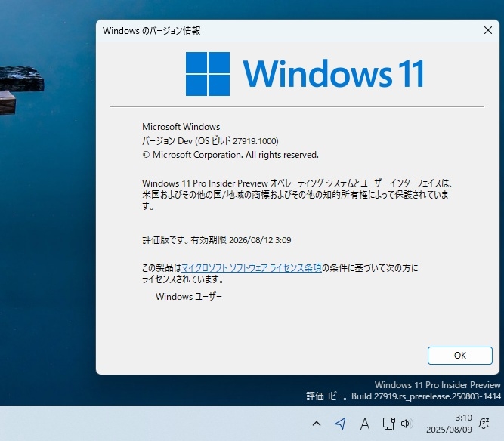Click the 'Windows 11 Pro Insider Preview' paragraph

298,194
